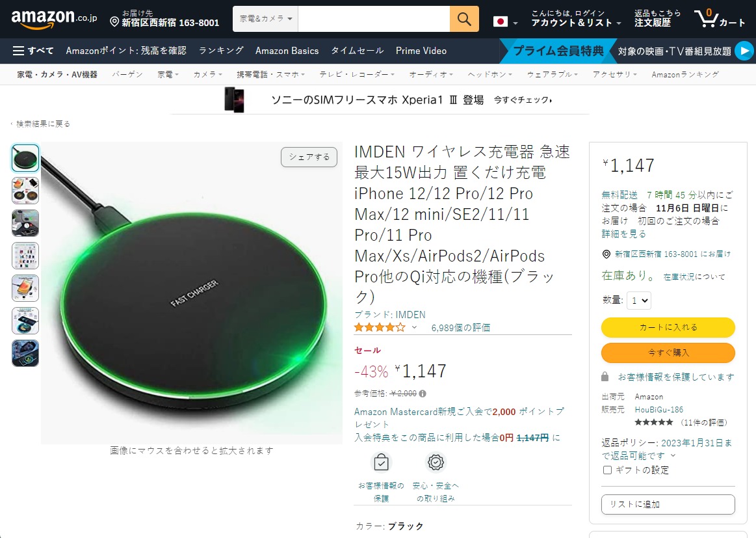
Task: Click the orange search magnifier icon
Action: [464, 19]
